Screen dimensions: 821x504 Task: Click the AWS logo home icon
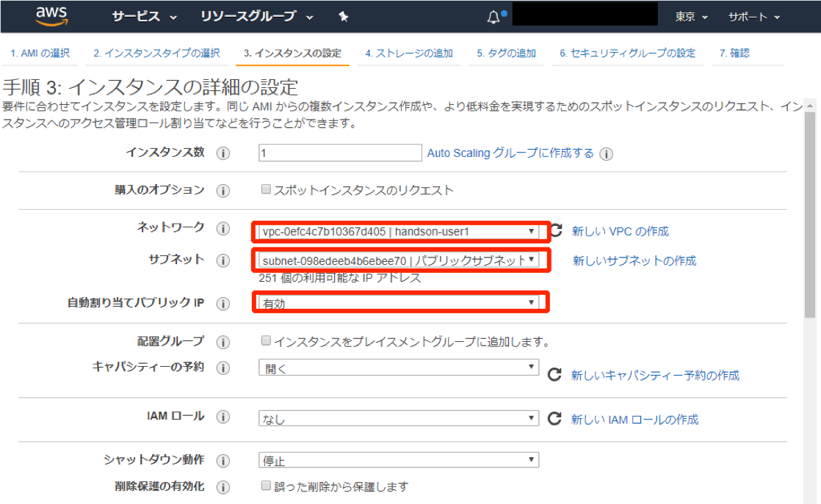click(x=51, y=16)
